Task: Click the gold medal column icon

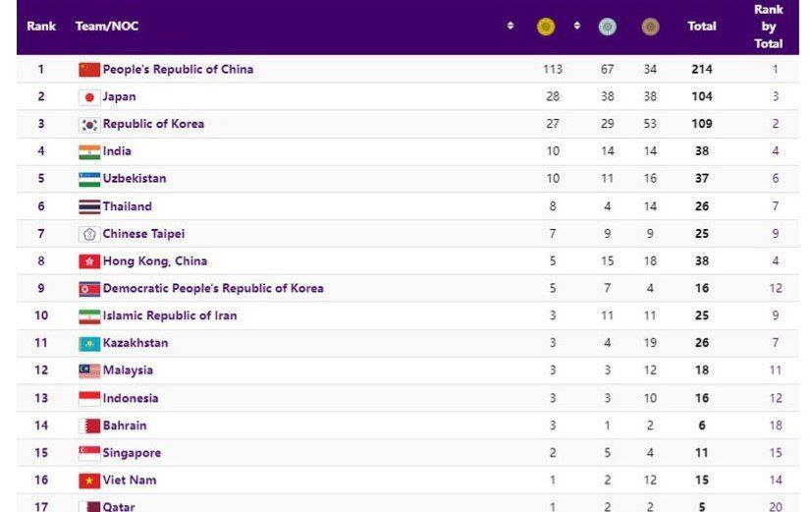Action: pos(546,27)
